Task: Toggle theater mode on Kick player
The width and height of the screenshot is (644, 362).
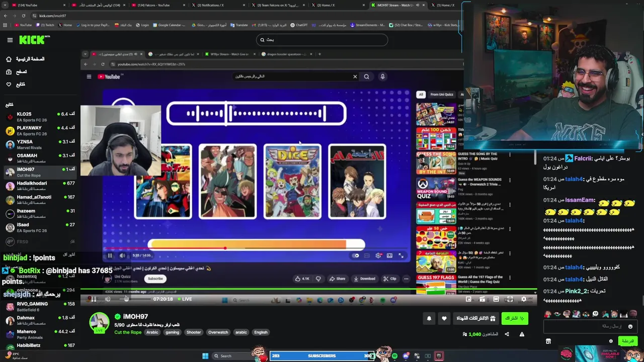Action: [496, 299]
